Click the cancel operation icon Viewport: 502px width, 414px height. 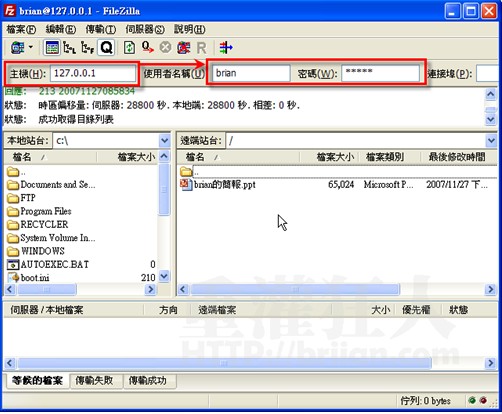(x=165, y=48)
